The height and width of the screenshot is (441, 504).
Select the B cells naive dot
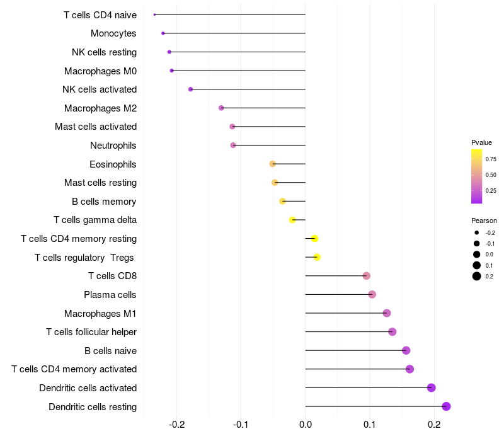tap(406, 350)
